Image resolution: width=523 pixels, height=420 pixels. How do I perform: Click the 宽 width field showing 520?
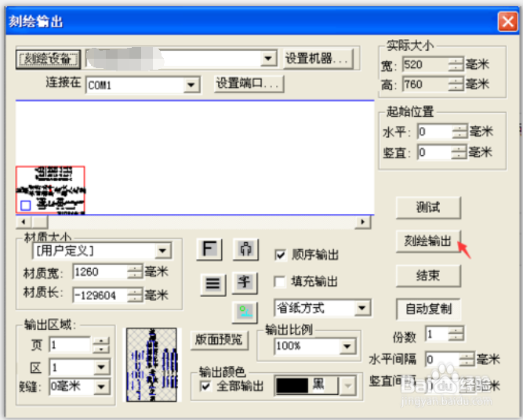[x=425, y=64]
